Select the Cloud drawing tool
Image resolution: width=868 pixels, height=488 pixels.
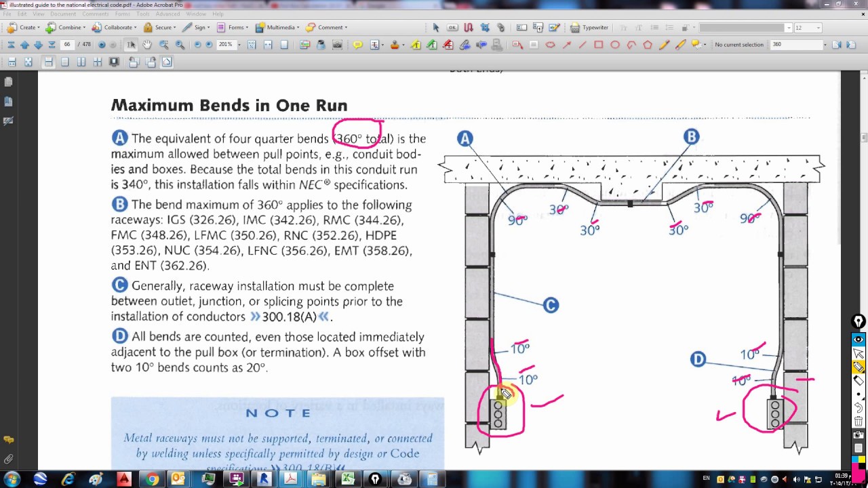coord(550,45)
